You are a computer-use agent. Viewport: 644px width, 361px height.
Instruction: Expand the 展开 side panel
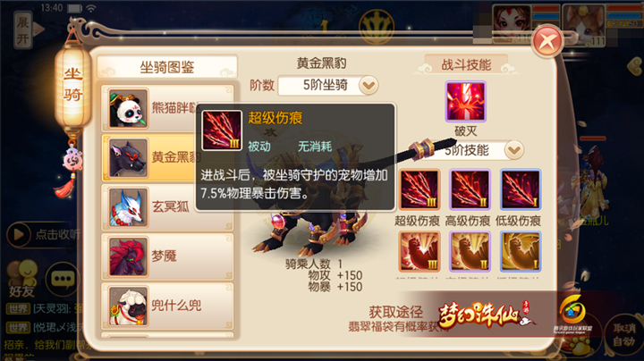[x=23, y=30]
